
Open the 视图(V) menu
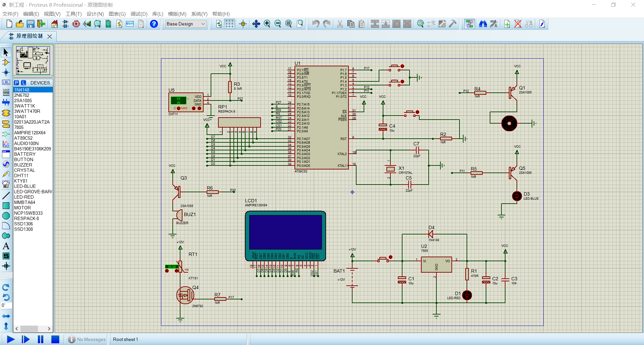pyautogui.click(x=52, y=14)
